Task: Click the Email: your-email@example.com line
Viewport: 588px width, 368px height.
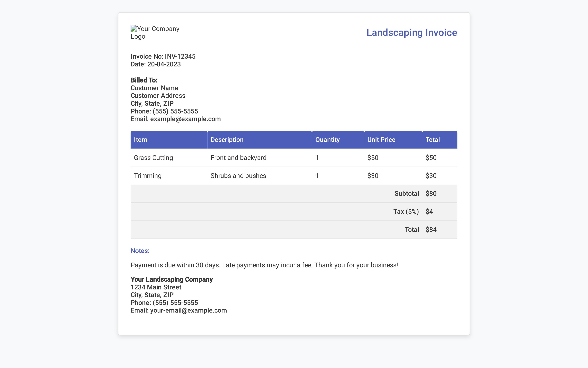Action: pyautogui.click(x=179, y=311)
